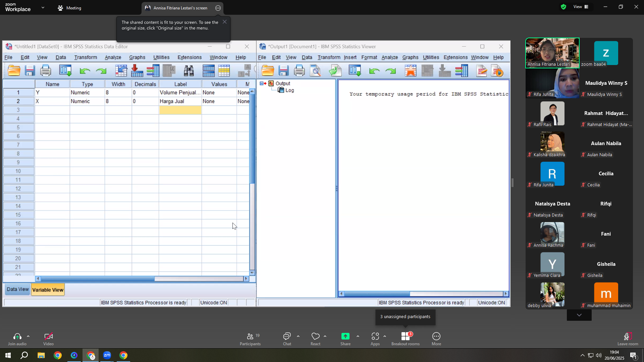Click the Split File icon
Screen dimensions: 644x362
pyautogui.click(x=209, y=71)
